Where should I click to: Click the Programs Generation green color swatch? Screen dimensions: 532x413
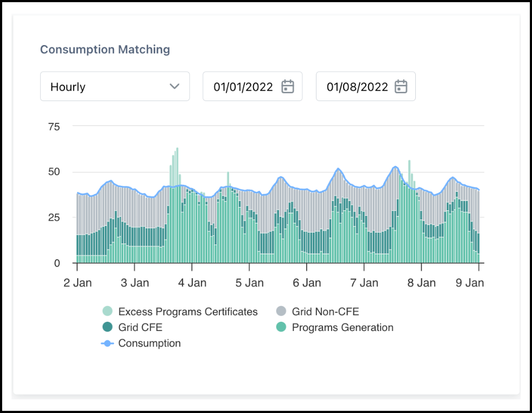click(x=281, y=327)
